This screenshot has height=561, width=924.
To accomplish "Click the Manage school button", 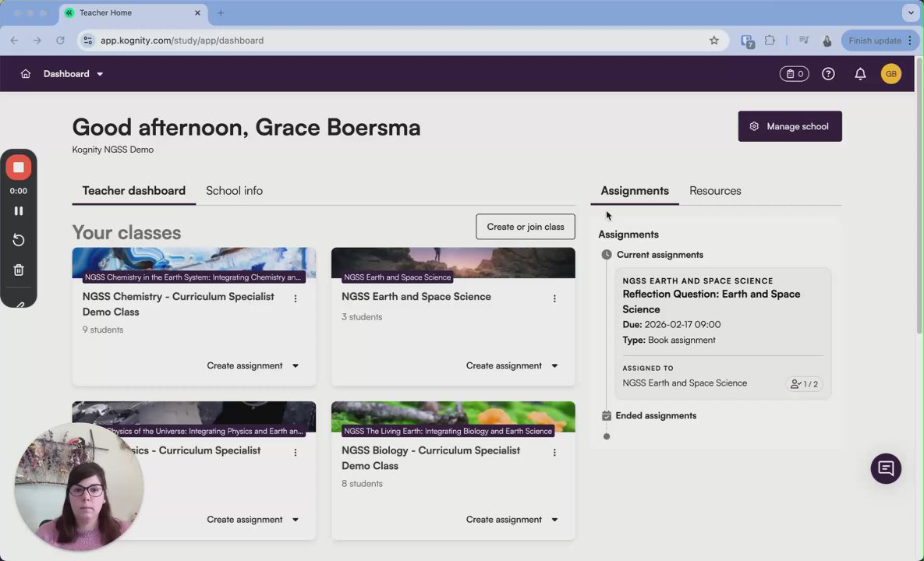I will click(x=790, y=126).
